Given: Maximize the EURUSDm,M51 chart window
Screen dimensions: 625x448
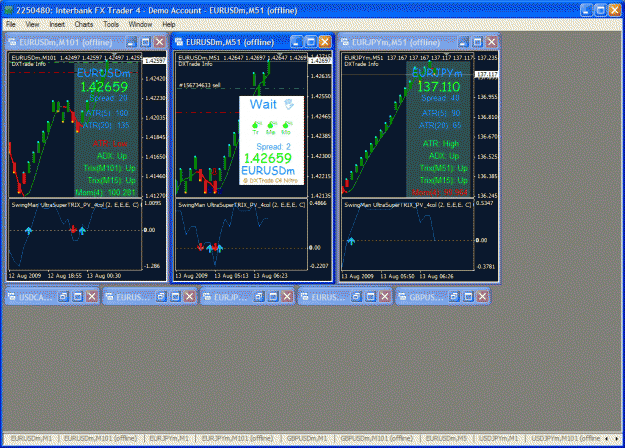Looking at the screenshot, I should click(x=311, y=42).
